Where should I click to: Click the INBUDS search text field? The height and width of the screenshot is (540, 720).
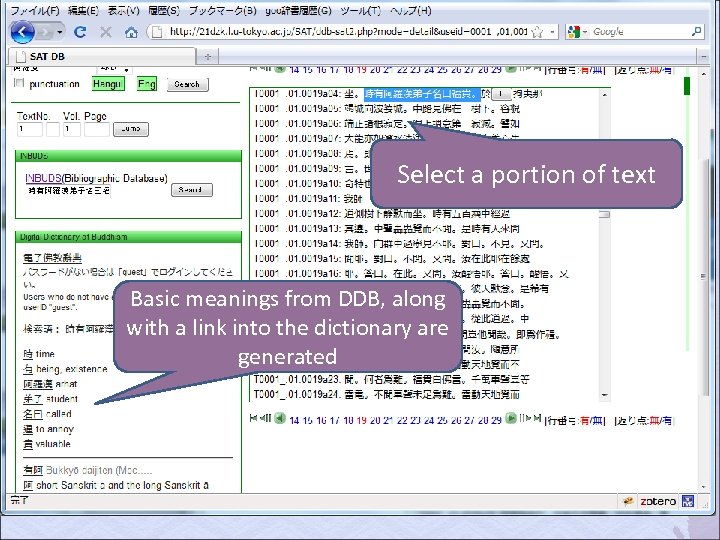tap(69, 190)
